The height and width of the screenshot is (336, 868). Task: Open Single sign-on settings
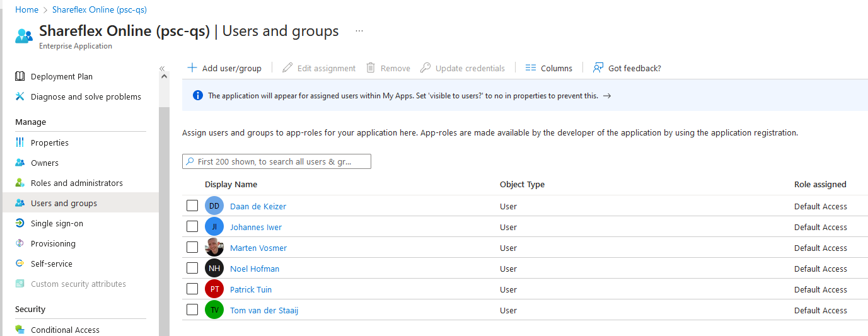pos(57,223)
